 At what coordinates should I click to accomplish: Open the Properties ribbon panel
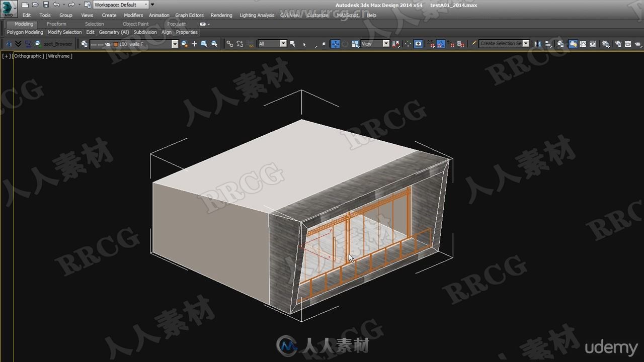click(x=187, y=32)
